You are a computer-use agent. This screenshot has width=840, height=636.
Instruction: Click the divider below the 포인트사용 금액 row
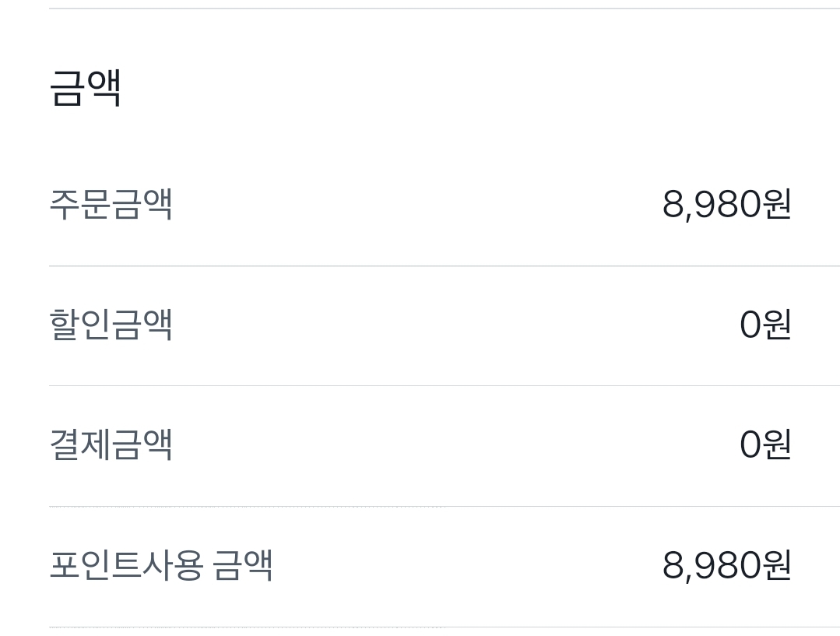point(444,627)
